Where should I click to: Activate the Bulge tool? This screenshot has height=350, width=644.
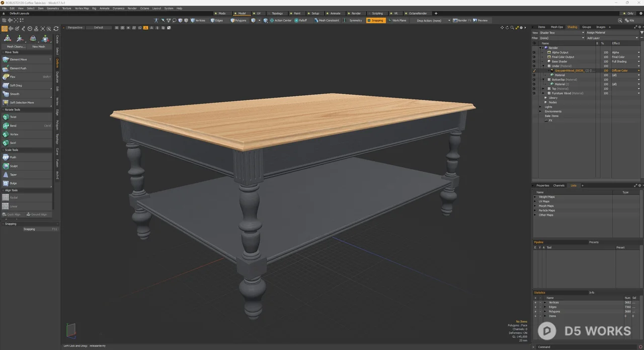tap(27, 183)
